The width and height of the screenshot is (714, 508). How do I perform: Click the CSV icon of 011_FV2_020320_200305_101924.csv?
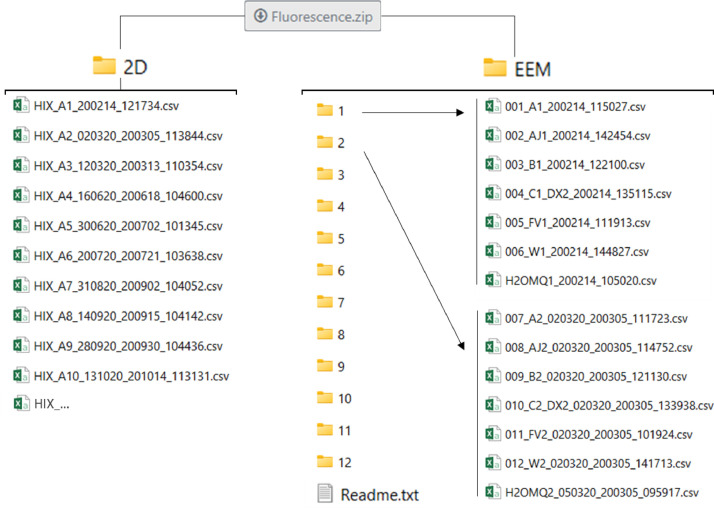tap(493, 433)
